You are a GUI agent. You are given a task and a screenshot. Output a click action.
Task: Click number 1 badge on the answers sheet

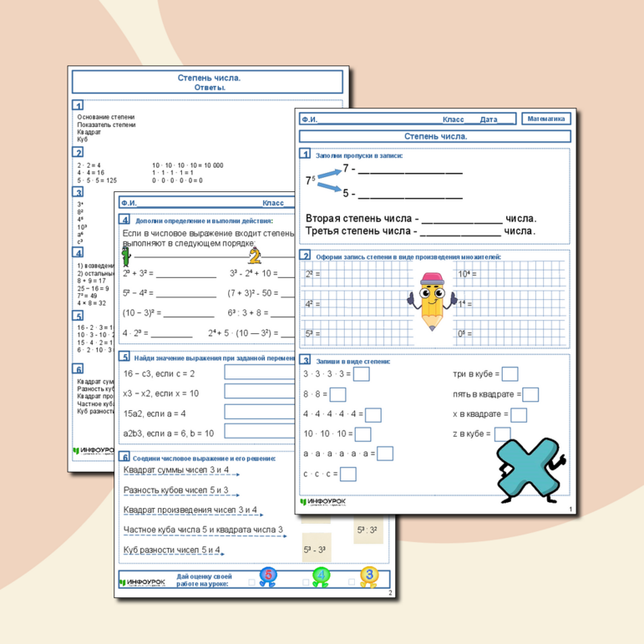tap(78, 105)
